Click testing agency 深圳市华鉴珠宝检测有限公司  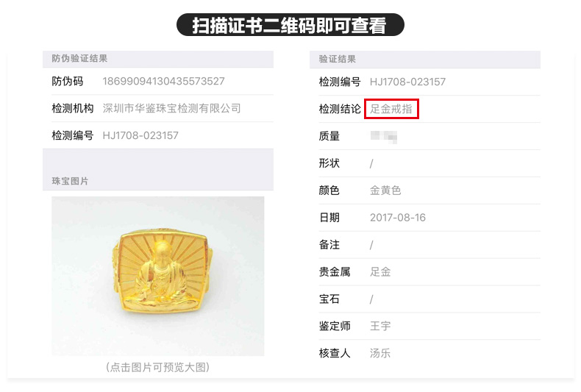point(171,108)
